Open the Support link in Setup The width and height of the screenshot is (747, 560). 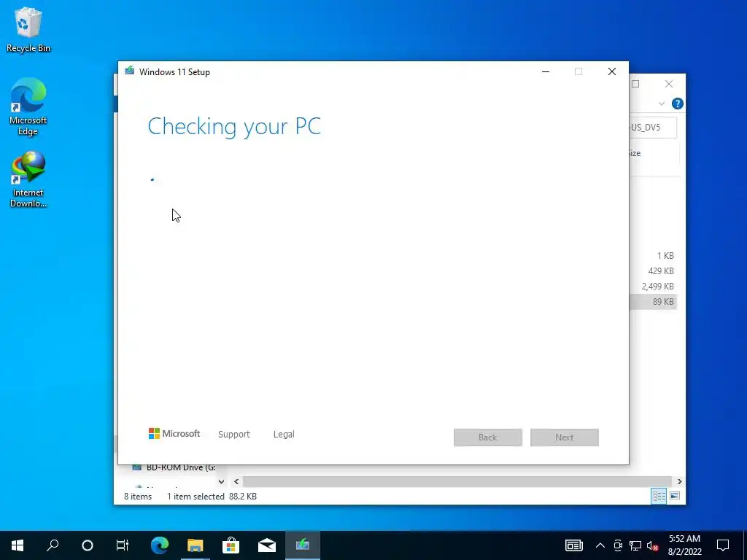(234, 435)
